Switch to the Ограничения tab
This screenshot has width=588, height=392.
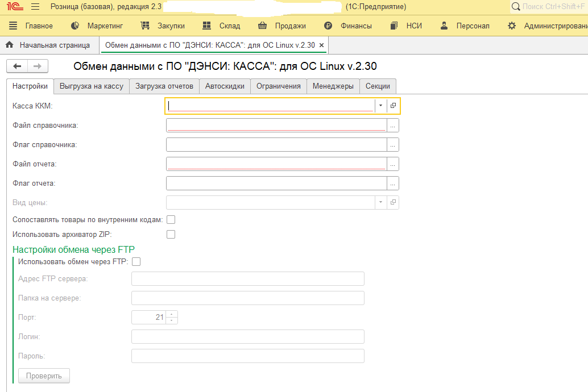click(x=278, y=86)
